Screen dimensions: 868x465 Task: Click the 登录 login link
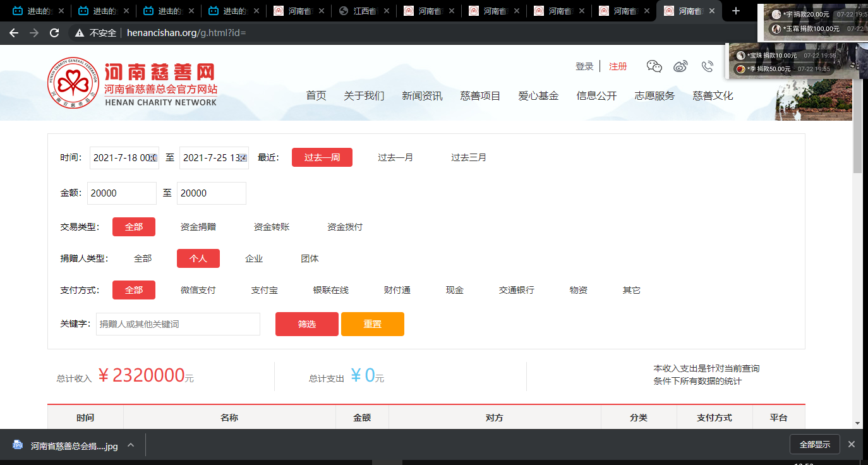[x=584, y=66]
